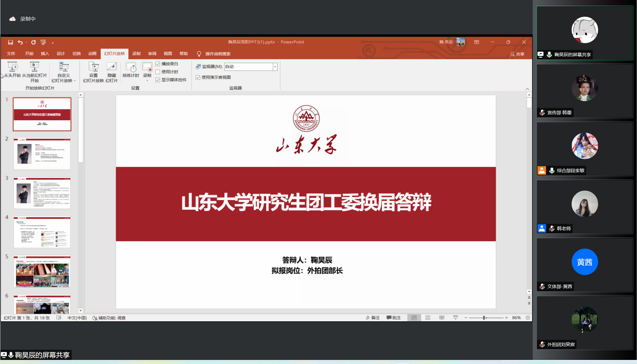Screen dimensions: 637x364
Task: Open the undo history dropdown arrow
Action: point(26,42)
